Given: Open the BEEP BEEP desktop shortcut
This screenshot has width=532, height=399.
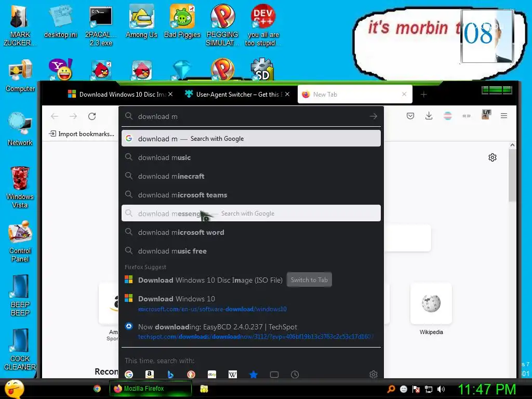Looking at the screenshot, I should [x=20, y=296].
